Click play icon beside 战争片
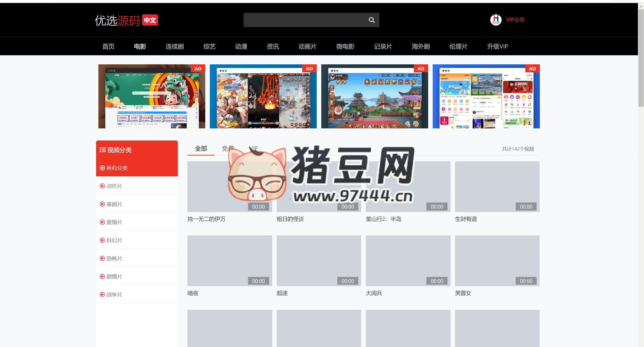This screenshot has height=347, width=644. 102,294
